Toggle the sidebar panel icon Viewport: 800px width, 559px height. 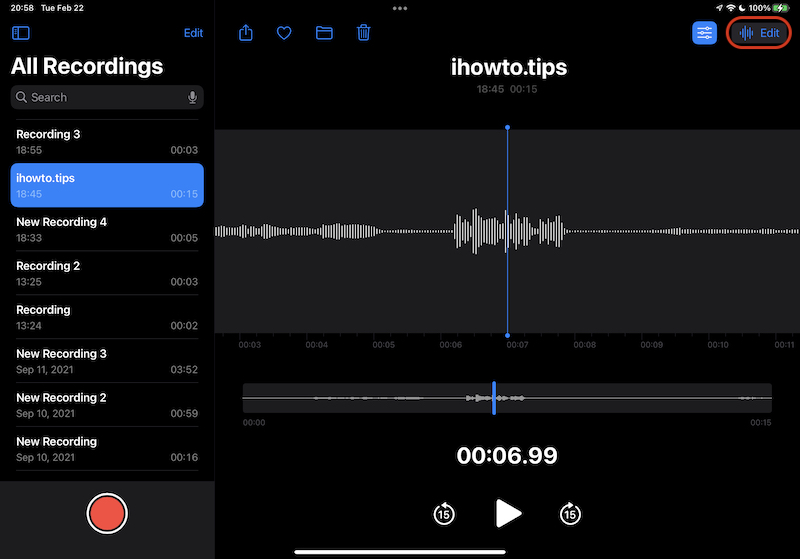coord(21,33)
